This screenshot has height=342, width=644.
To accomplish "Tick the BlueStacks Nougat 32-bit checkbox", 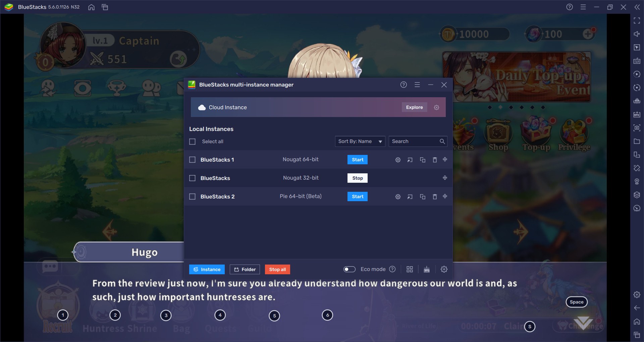I will (x=192, y=178).
